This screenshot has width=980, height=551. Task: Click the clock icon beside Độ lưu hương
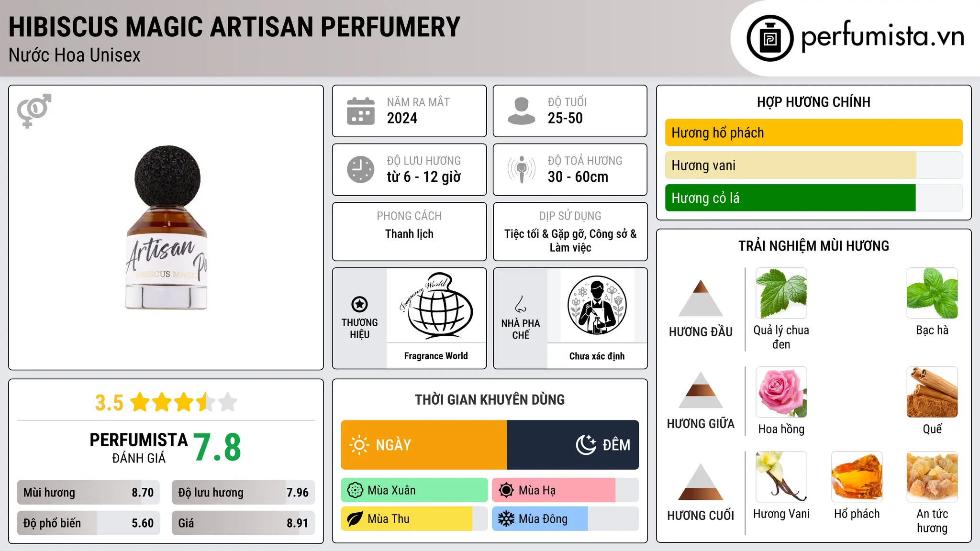coord(361,169)
